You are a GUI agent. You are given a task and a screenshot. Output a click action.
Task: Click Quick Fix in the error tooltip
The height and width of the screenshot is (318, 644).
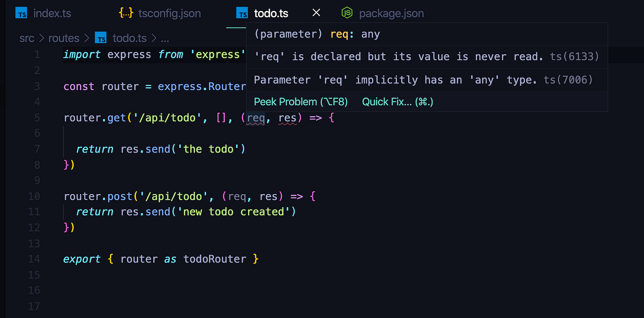coord(397,102)
